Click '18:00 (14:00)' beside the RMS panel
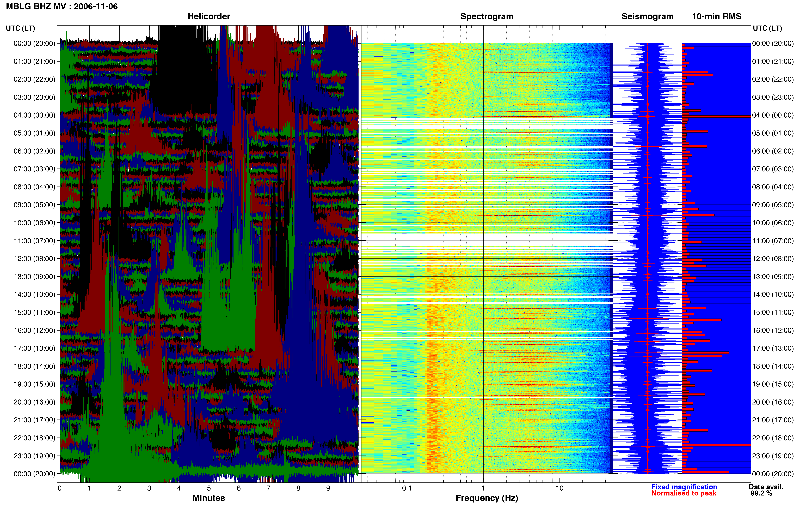The height and width of the screenshot is (508, 812). (x=773, y=366)
